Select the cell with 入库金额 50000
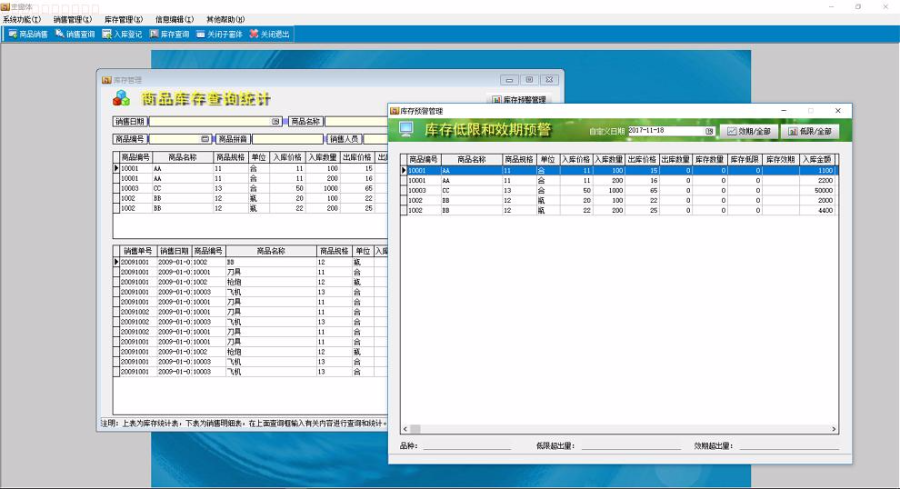900x489 pixels. (x=817, y=191)
